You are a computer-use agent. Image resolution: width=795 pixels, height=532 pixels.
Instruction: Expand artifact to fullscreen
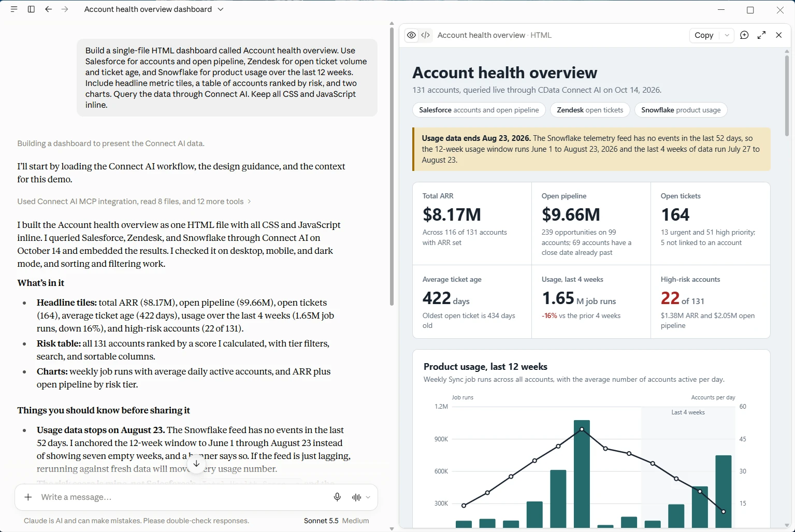[761, 35]
